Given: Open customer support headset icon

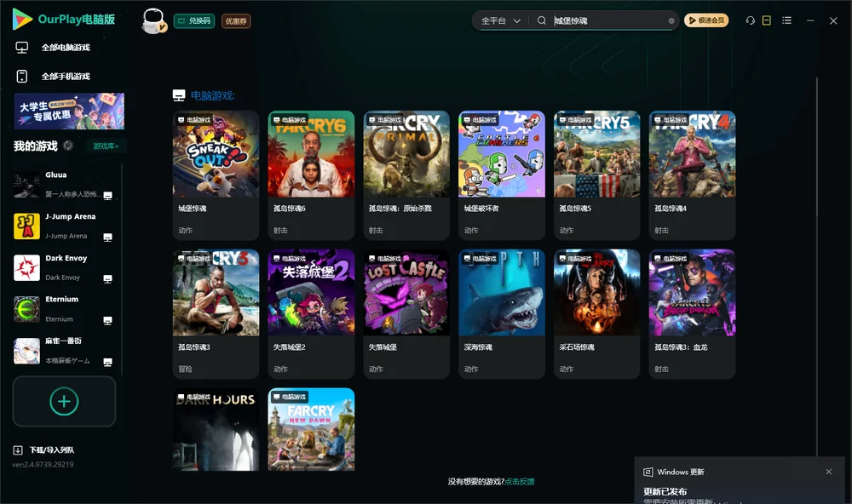Looking at the screenshot, I should 751,20.
